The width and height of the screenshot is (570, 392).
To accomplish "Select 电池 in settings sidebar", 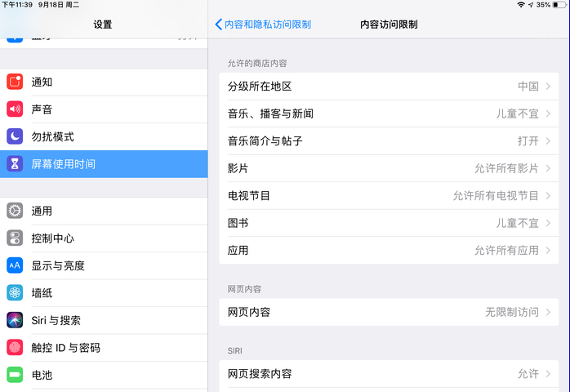I will tap(104, 375).
